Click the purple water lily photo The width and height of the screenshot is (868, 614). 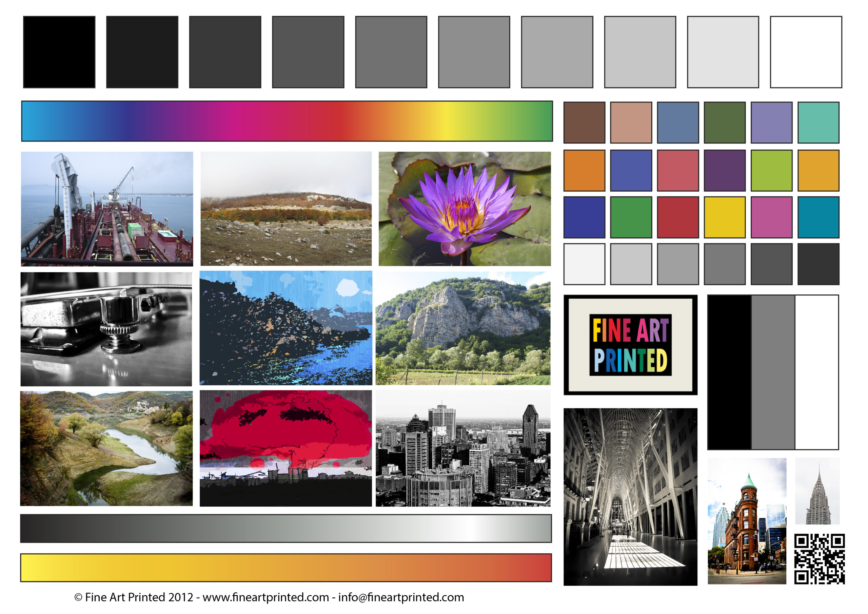tap(465, 208)
